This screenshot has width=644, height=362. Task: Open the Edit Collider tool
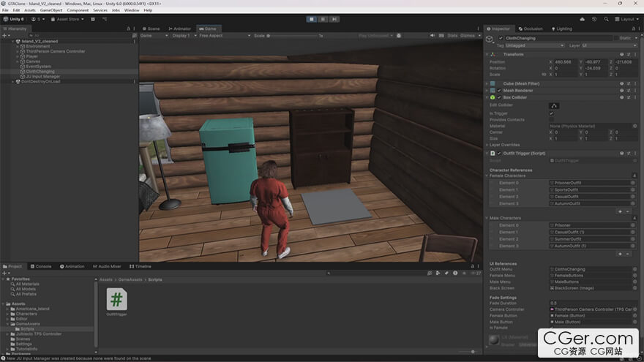554,105
